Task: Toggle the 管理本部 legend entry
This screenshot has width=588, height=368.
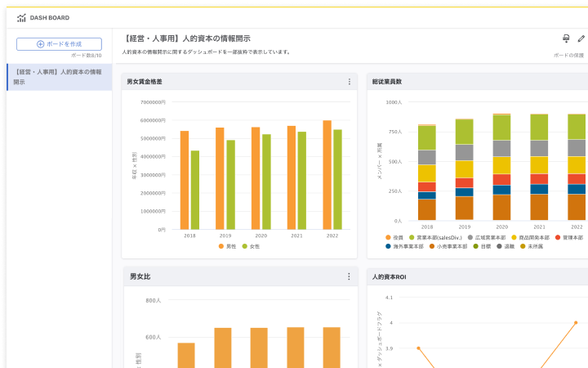Action: click(569, 237)
